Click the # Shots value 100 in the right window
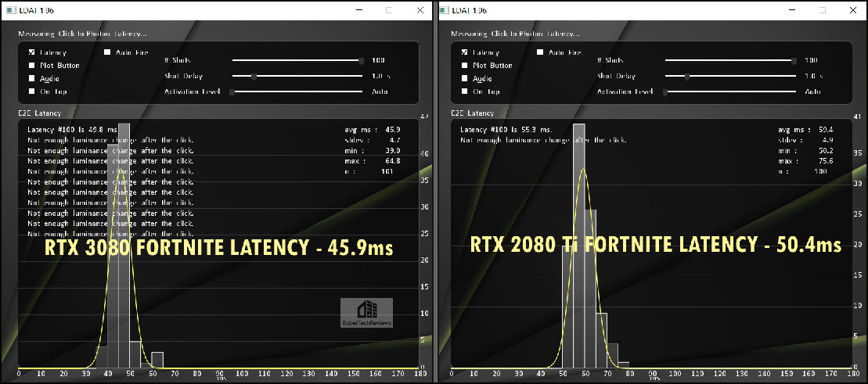Image resolution: width=868 pixels, height=384 pixels. [812, 60]
